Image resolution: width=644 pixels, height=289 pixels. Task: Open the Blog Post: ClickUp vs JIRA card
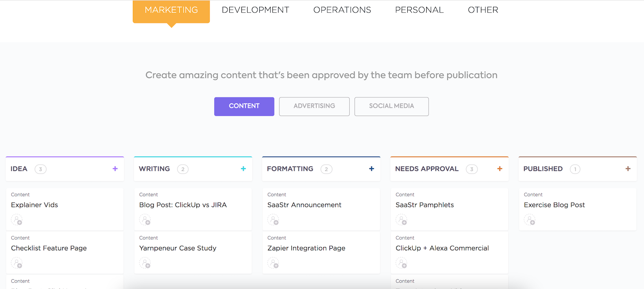coord(193,209)
